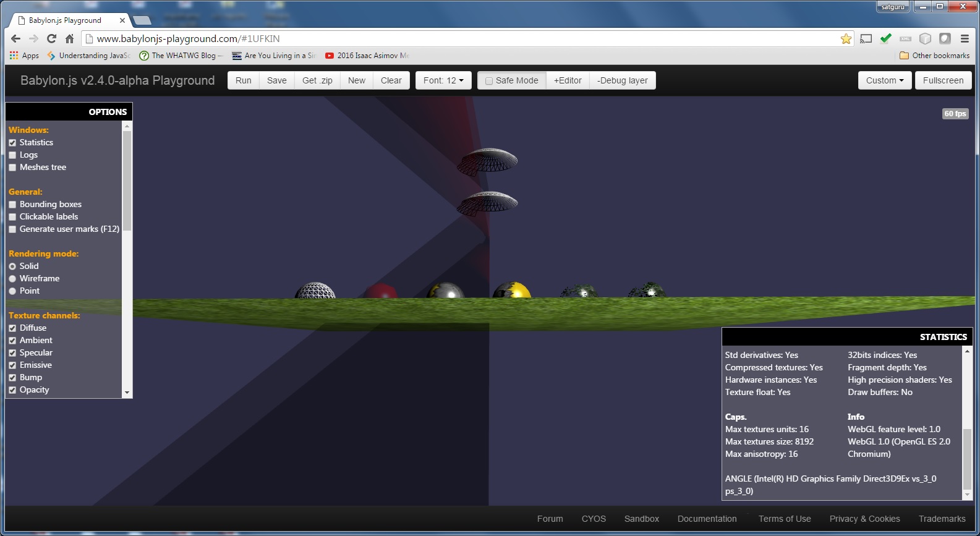Open the Font: 12 dropdown

[x=443, y=80]
